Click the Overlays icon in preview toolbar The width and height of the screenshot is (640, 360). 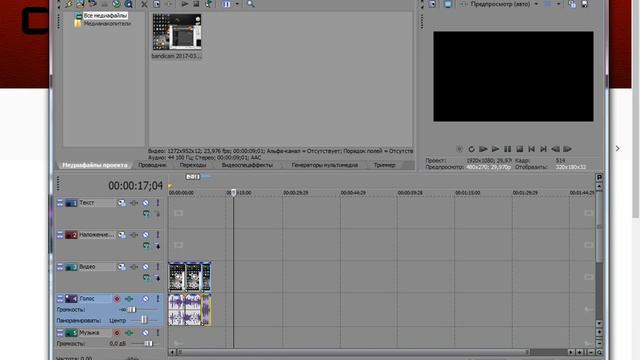pyautogui.click(x=548, y=4)
